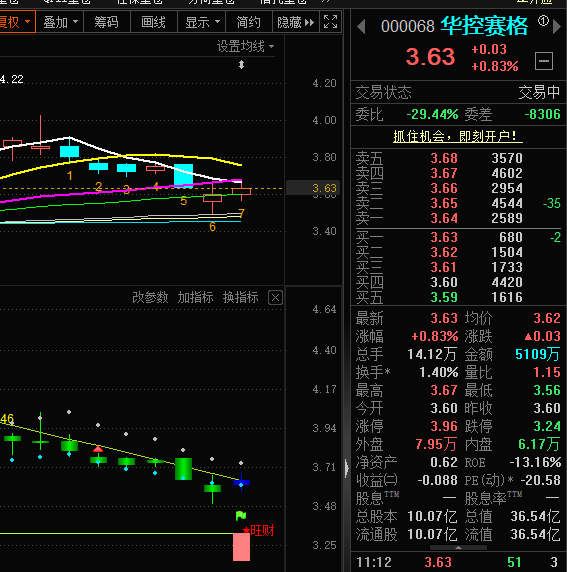This screenshot has height=572, width=567.
Task: Collapse panel with the minus box icon
Action: [x=544, y=61]
